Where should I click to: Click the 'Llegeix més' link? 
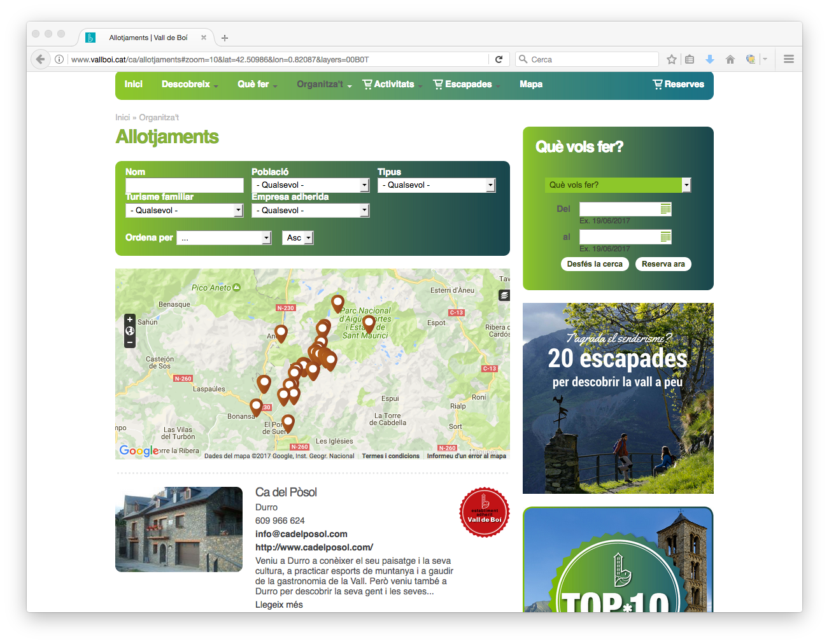coord(279,605)
